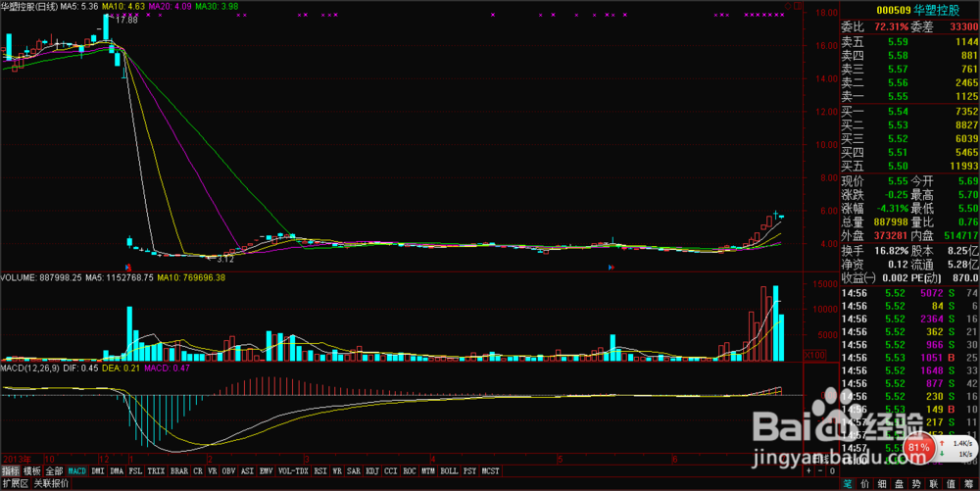The image size is (980, 491).
Task: Switch to the CCI indicator tab
Action: point(391,471)
